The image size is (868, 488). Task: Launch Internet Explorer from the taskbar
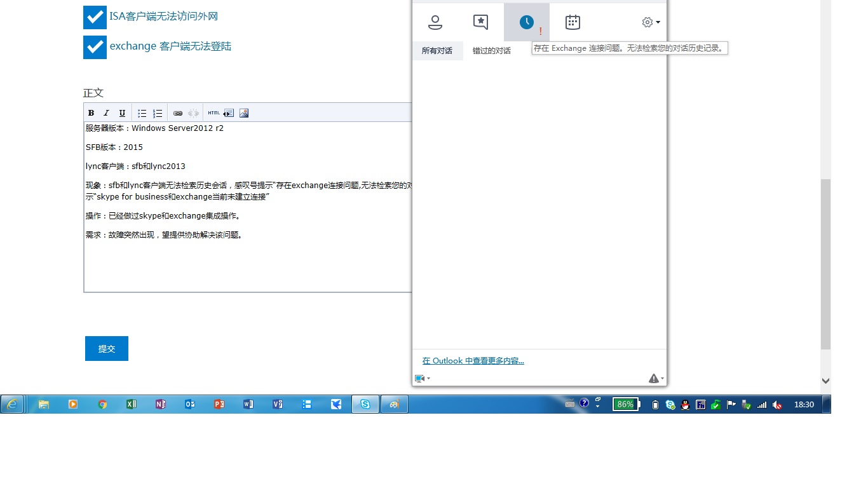coord(12,404)
